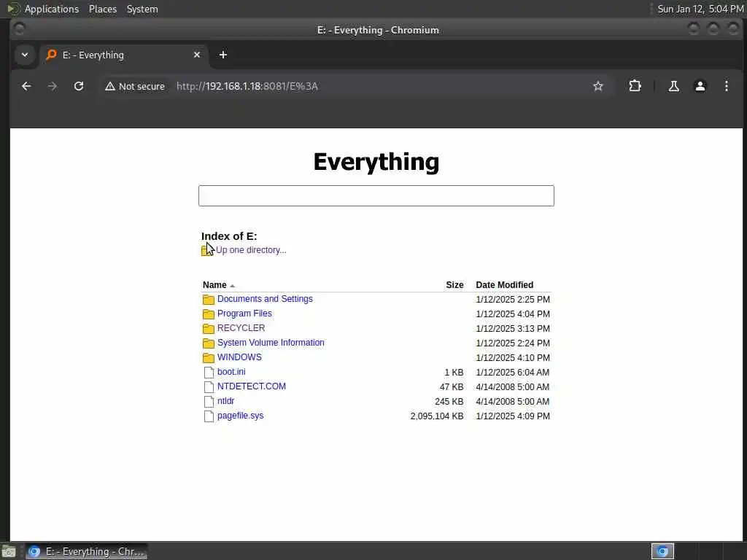Viewport: 747px width, 560px height.
Task: Click the RECYCLER folder icon
Action: 208,329
